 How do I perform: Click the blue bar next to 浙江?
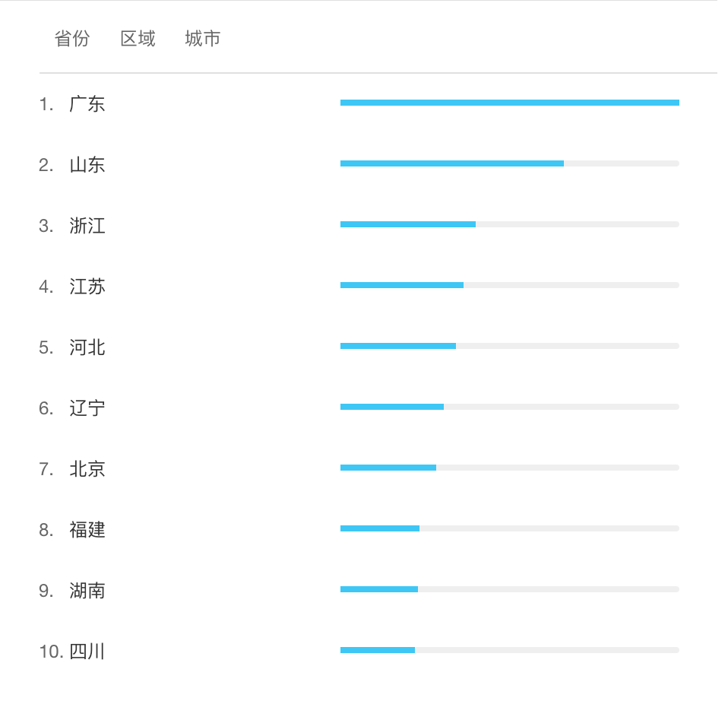[x=408, y=224]
